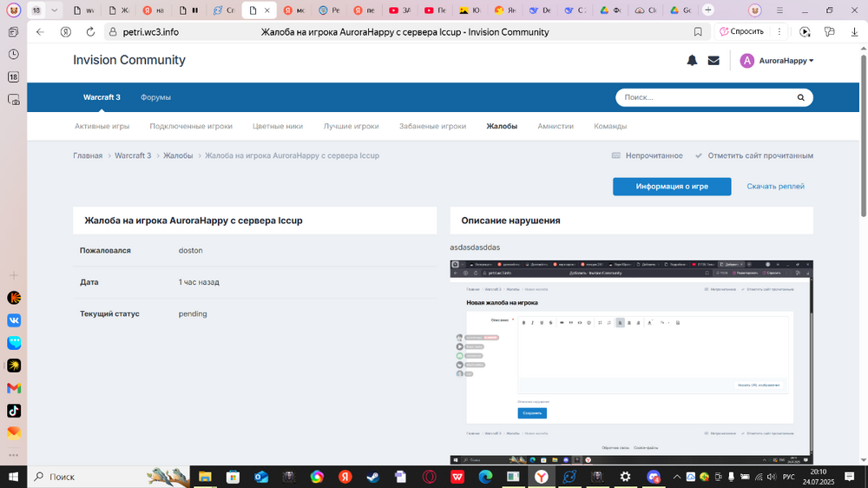Click the Информация о игре button
This screenshot has height=488, width=868.
click(672, 187)
